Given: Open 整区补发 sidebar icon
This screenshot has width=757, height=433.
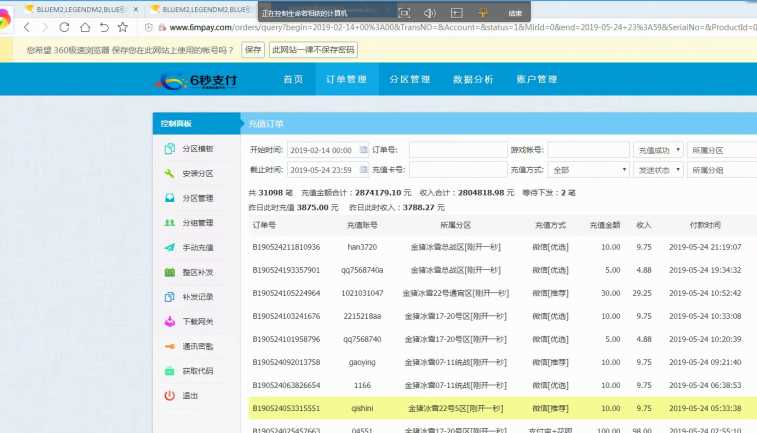Looking at the screenshot, I should point(169,272).
